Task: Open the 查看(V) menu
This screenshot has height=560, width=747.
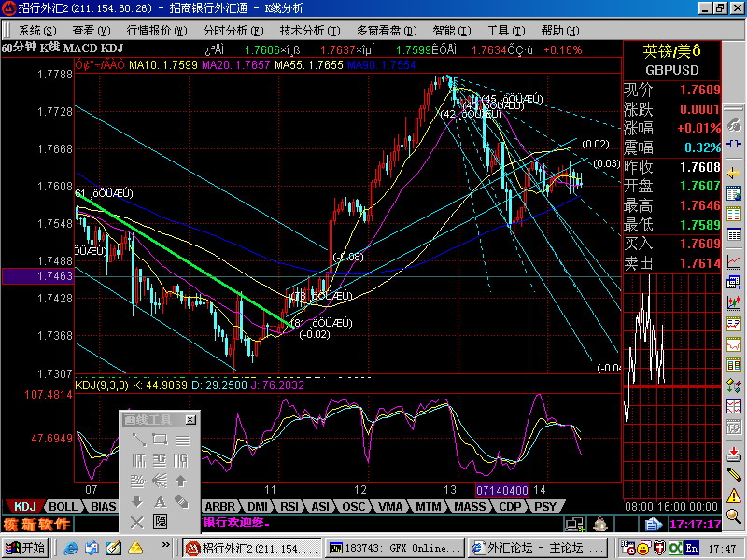Action: 91,31
